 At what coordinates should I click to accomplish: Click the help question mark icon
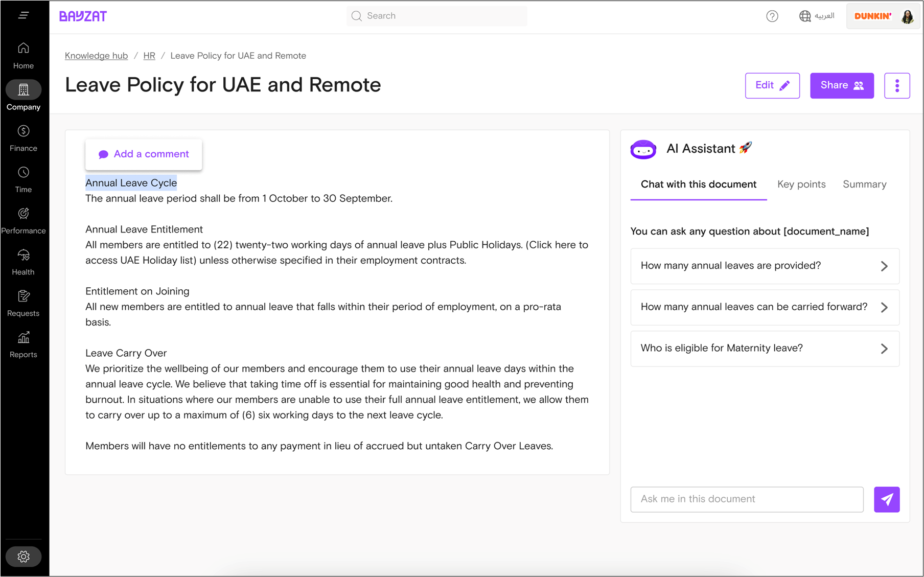(772, 16)
